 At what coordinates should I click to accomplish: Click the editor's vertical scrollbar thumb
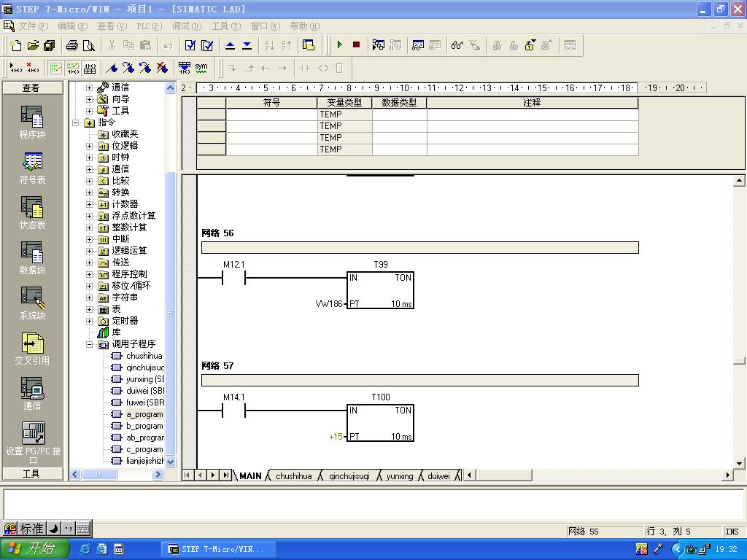(739, 360)
